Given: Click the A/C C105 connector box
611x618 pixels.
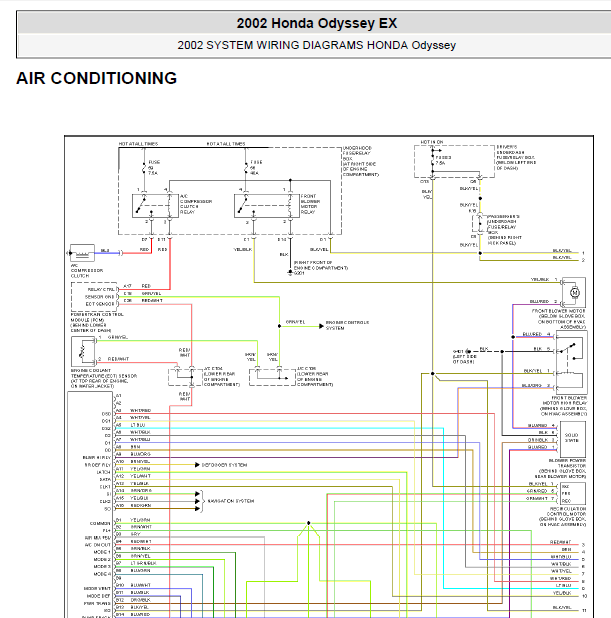Looking at the screenshot, I should (x=272, y=378).
